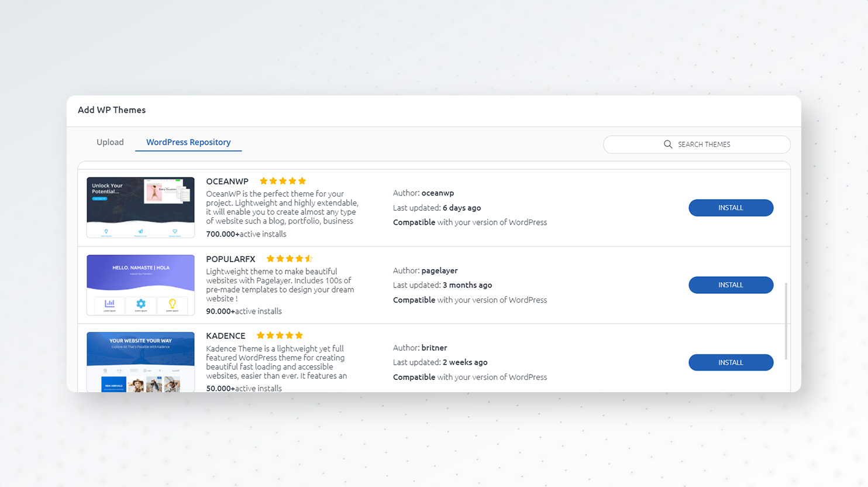The image size is (868, 487).
Task: Select author name oceanwp
Action: click(x=438, y=193)
